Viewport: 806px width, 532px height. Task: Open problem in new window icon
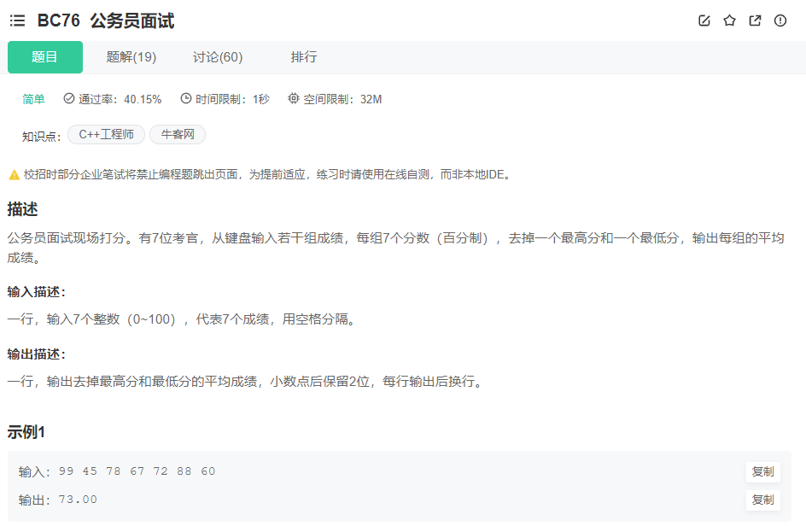[x=755, y=20]
